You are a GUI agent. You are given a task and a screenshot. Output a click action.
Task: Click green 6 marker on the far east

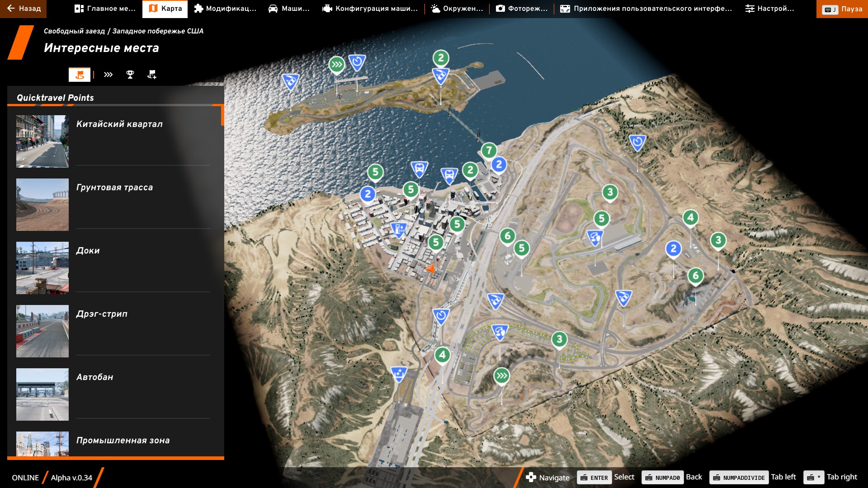696,276
